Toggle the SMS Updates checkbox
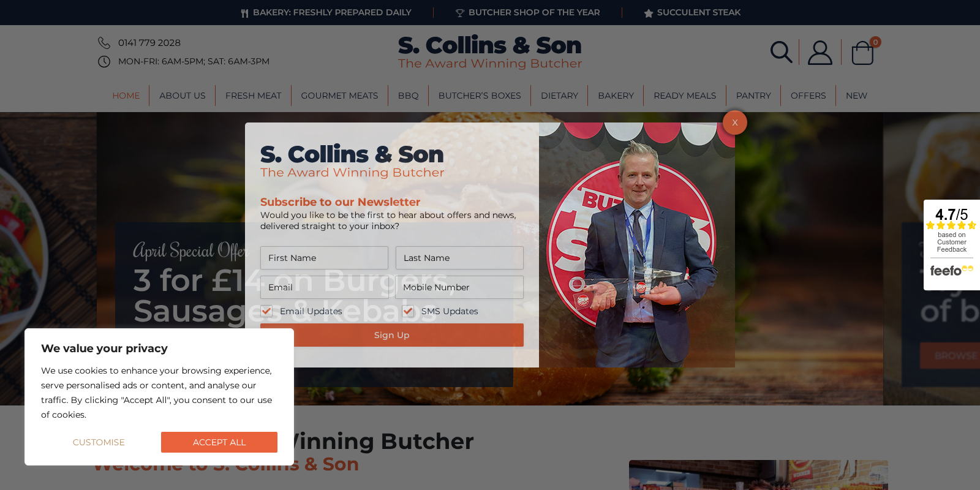Image resolution: width=980 pixels, height=490 pixels. click(x=408, y=311)
